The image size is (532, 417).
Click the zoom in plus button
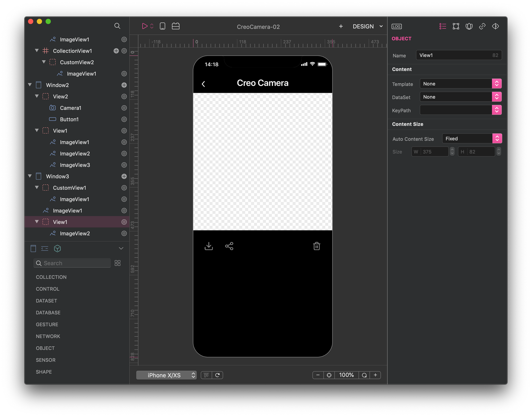[375, 375]
